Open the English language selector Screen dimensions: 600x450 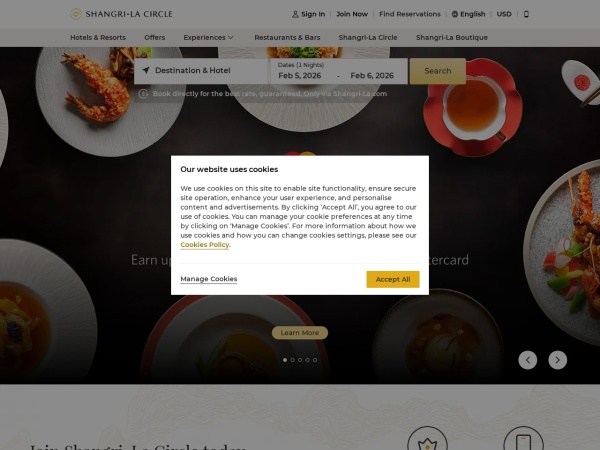coord(473,14)
